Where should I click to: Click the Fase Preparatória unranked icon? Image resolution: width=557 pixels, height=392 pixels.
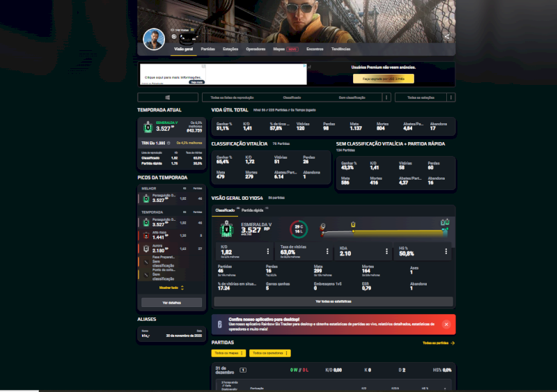point(146,262)
